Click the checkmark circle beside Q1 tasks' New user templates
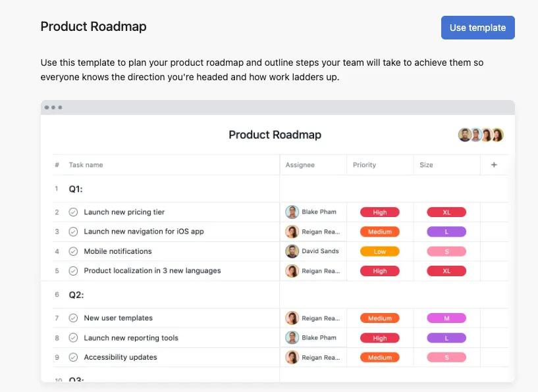The height and width of the screenshot is (392, 538). coord(74,318)
